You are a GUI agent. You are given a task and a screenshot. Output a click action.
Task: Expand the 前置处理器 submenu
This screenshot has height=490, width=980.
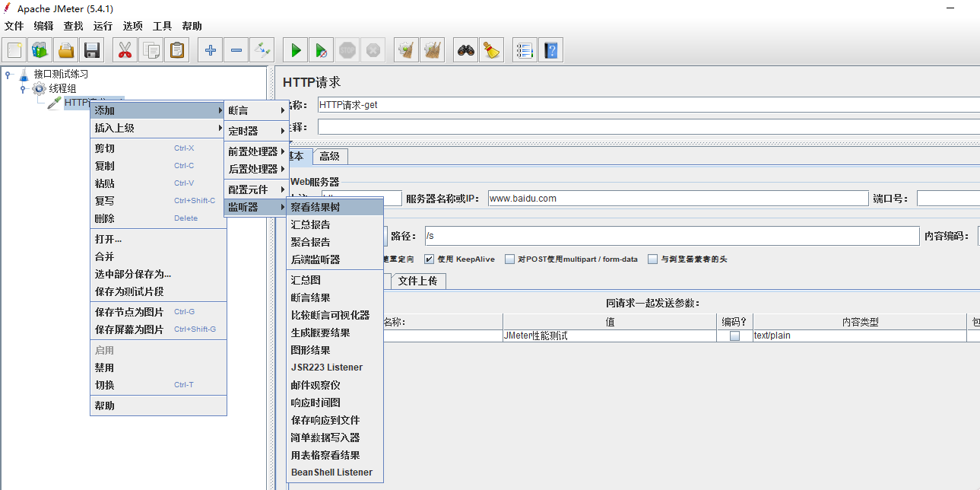(x=256, y=151)
